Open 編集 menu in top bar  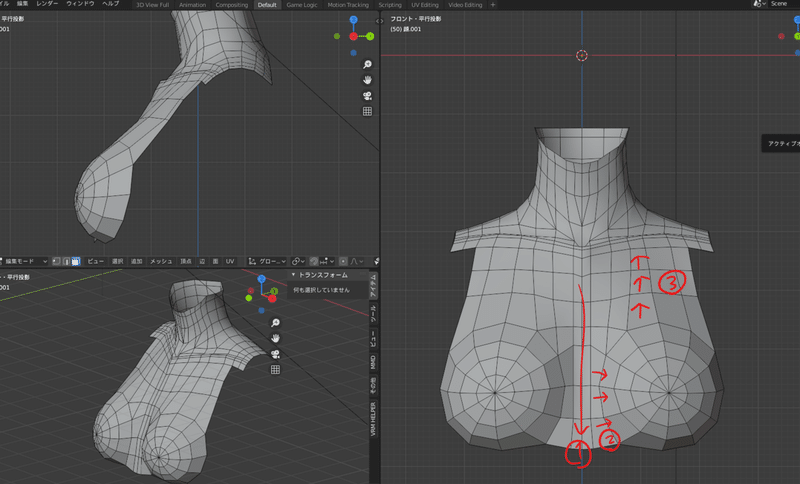click(22, 4)
